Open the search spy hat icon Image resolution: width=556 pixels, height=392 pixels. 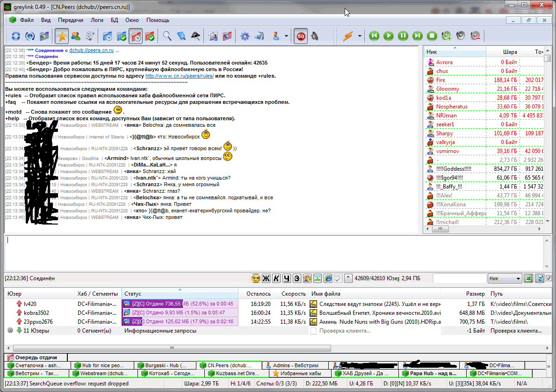[195, 36]
